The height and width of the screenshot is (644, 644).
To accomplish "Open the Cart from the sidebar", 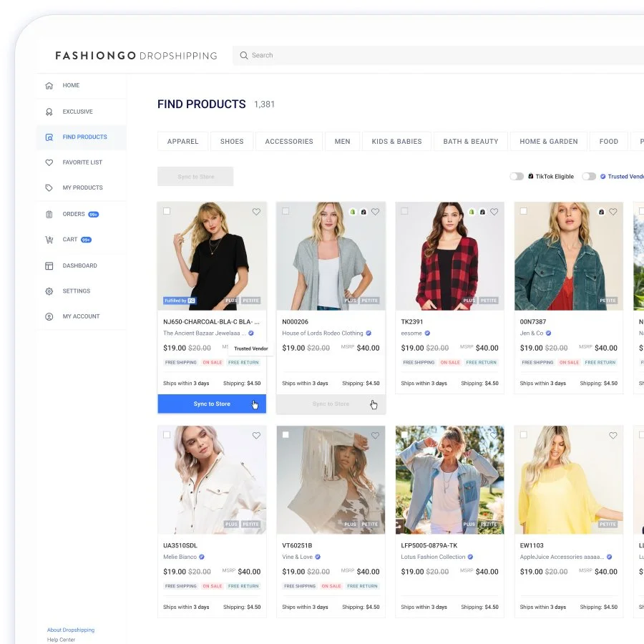I will pyautogui.click(x=49, y=239).
